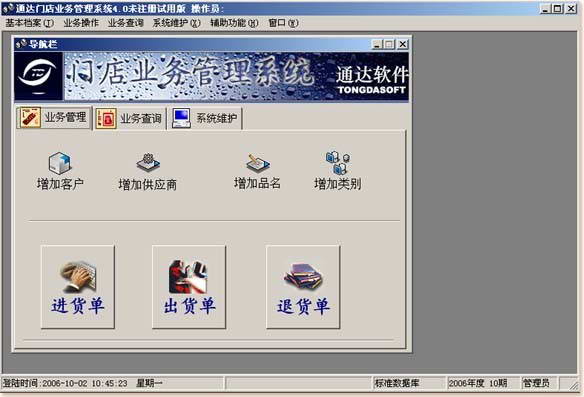584x397 pixels.
Task: Minimize the 导航栏 navigation window
Action: [x=377, y=44]
